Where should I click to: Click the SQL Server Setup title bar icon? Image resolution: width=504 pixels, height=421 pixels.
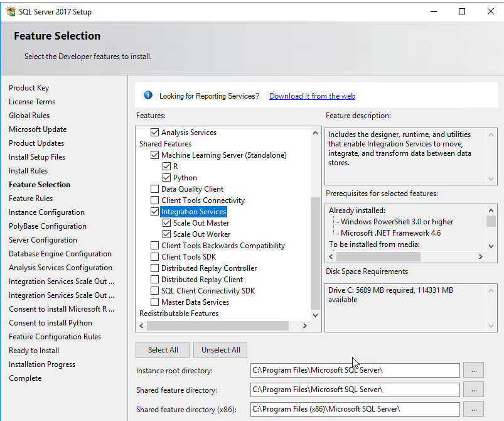(10, 11)
